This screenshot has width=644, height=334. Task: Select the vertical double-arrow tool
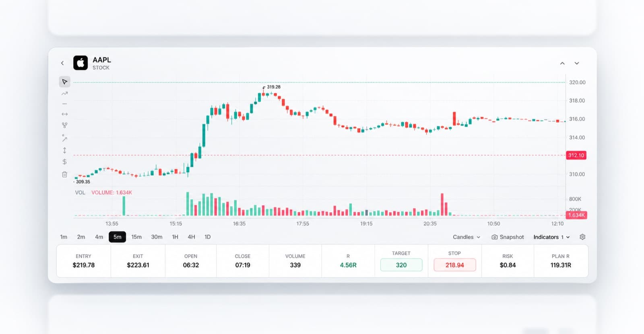pos(64,150)
